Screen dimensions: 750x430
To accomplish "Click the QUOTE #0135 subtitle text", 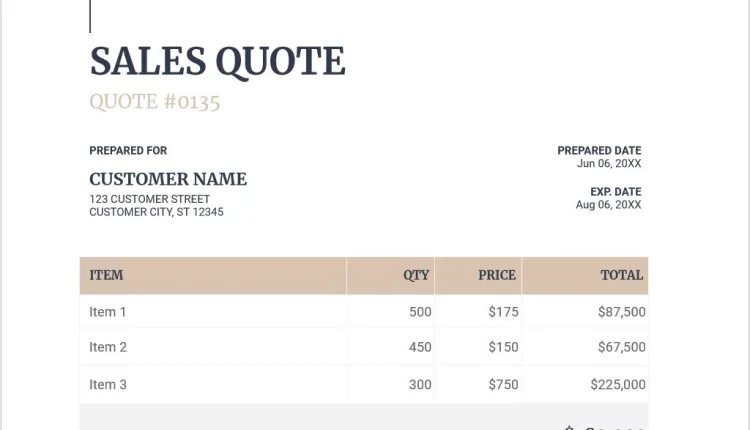I will click(x=154, y=102).
